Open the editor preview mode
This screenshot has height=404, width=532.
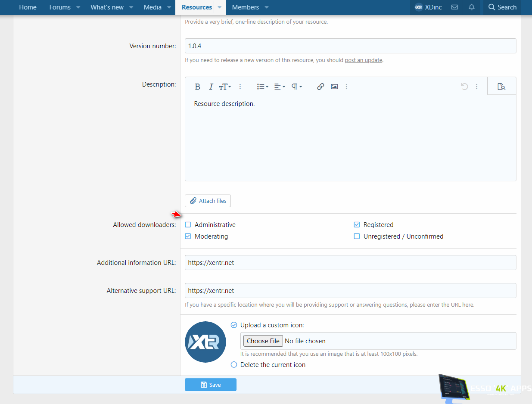(501, 87)
